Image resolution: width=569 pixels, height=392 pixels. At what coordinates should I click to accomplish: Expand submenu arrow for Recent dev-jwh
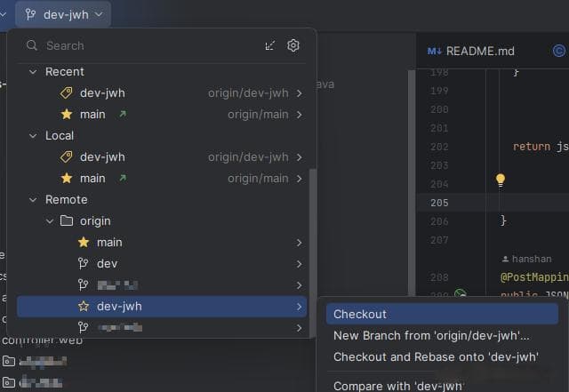pos(299,93)
